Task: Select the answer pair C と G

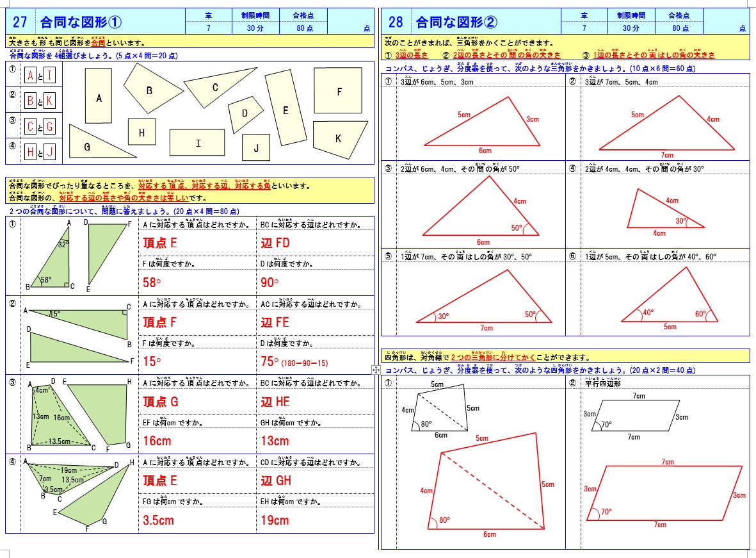Action: coord(40,126)
